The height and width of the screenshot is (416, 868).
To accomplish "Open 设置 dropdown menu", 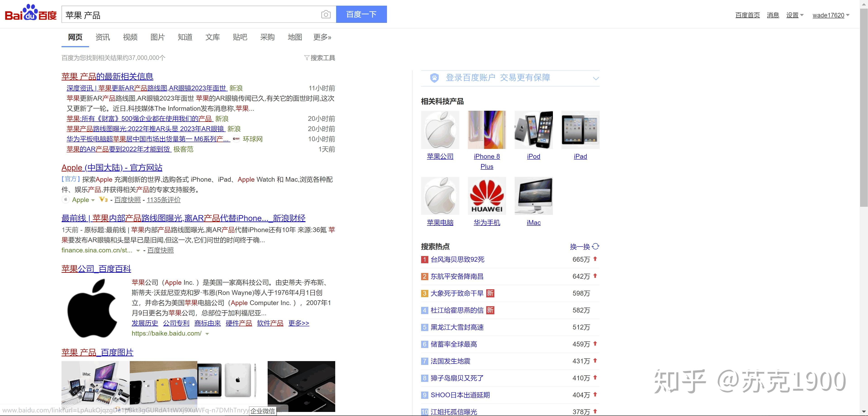I will 795,15.
